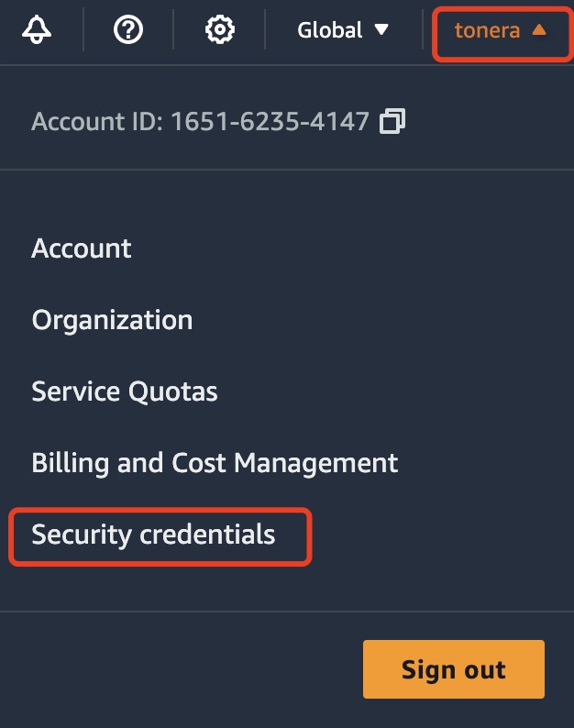
Task: Click the orange arrow beside tonera
Action: pos(539,29)
